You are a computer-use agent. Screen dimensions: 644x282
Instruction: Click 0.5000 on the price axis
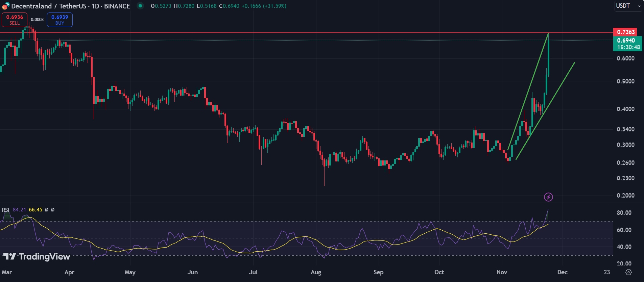point(626,81)
